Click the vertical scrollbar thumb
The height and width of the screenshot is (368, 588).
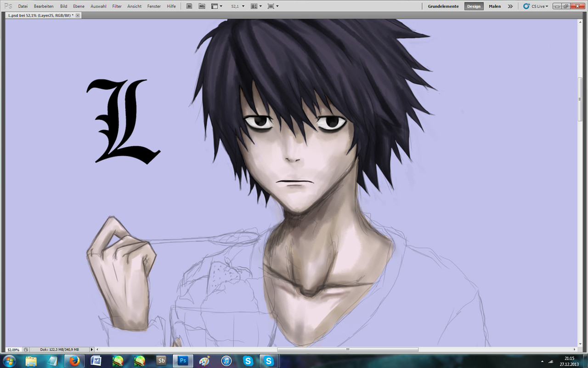(580, 99)
